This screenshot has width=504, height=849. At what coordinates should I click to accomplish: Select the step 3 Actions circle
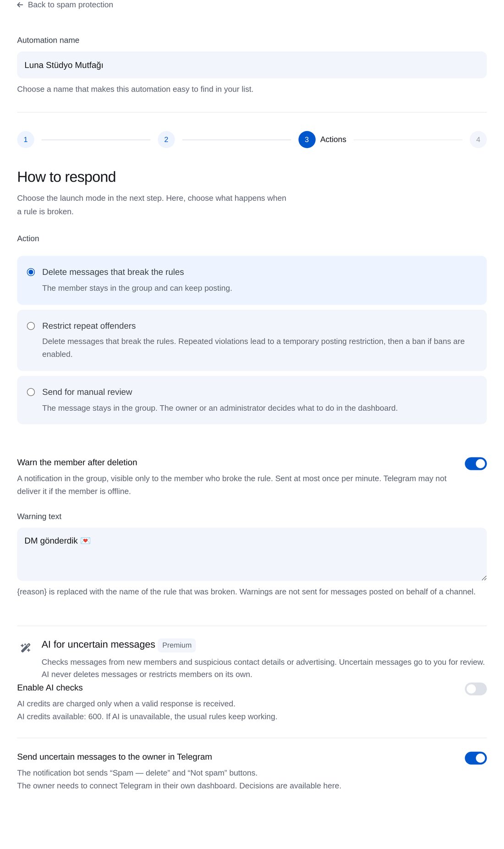[x=307, y=139]
